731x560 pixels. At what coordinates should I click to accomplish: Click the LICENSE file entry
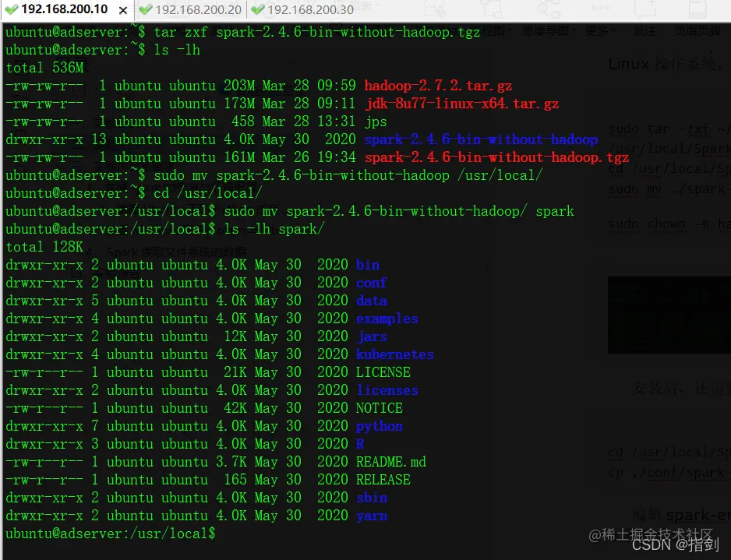click(383, 372)
